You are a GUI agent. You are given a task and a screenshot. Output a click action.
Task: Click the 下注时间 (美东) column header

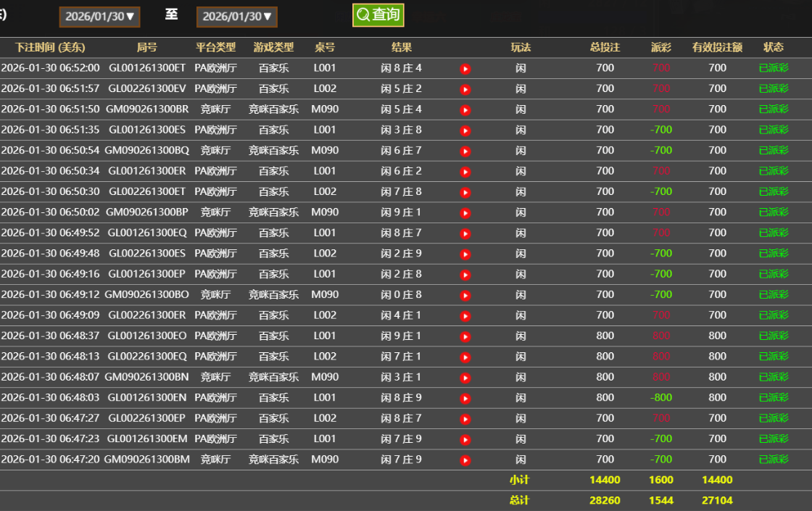[x=50, y=47]
